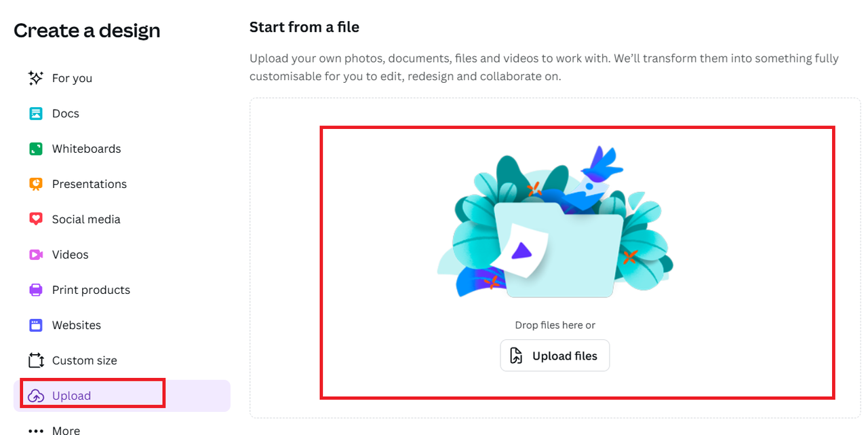This screenshot has height=435, width=868.
Task: Click the Social media heart icon
Action: (36, 219)
